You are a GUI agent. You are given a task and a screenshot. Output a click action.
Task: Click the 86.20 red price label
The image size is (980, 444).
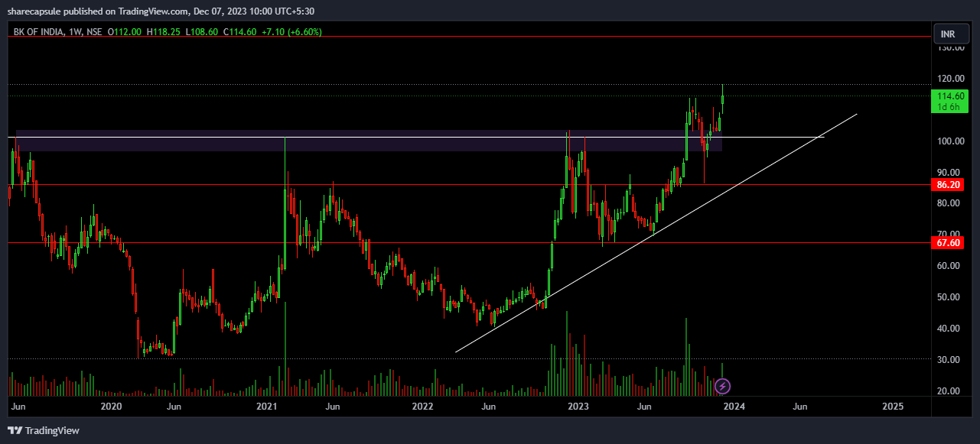click(x=949, y=185)
